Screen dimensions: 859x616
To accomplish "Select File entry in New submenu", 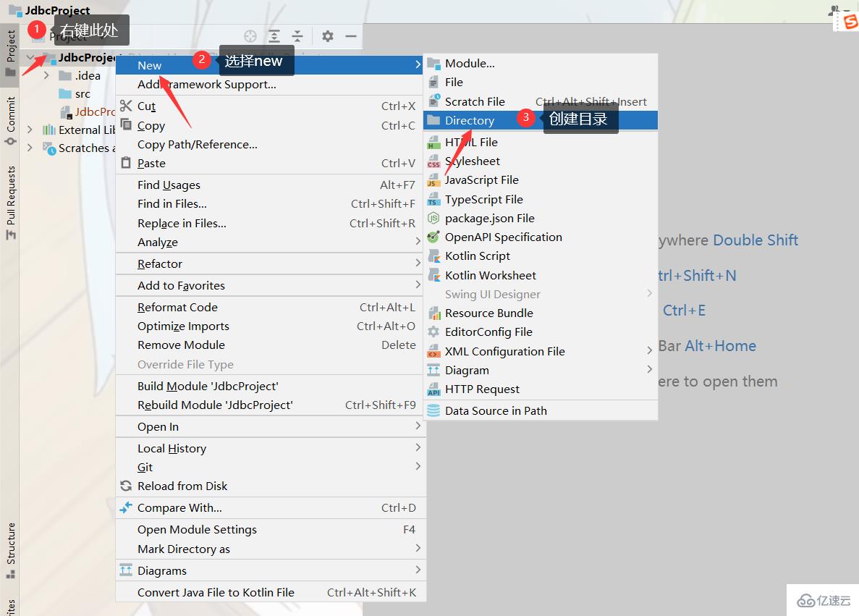I will pos(541,83).
